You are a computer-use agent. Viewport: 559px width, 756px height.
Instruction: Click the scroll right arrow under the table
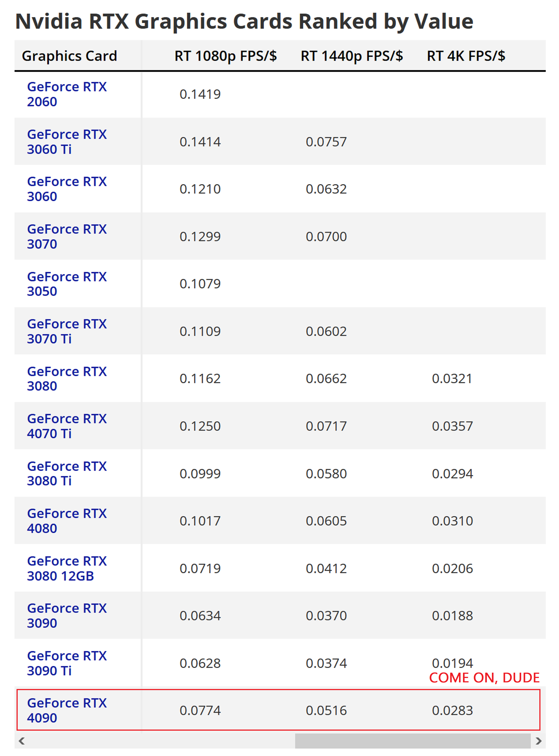pos(538,741)
